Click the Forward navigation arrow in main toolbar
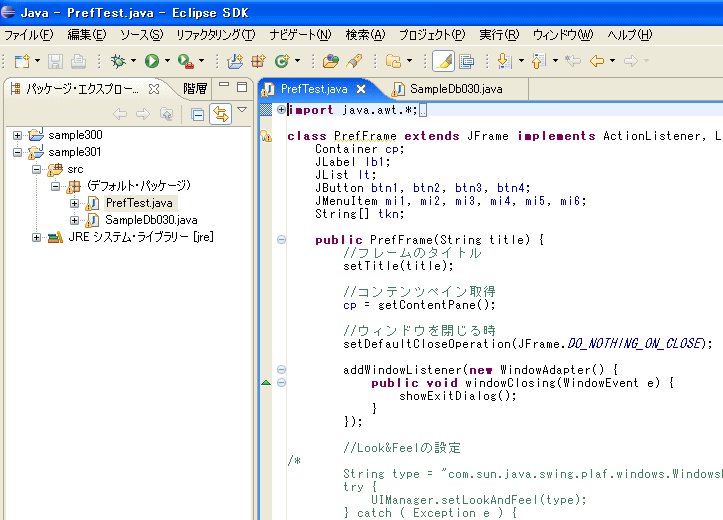723x520 pixels. 630,61
